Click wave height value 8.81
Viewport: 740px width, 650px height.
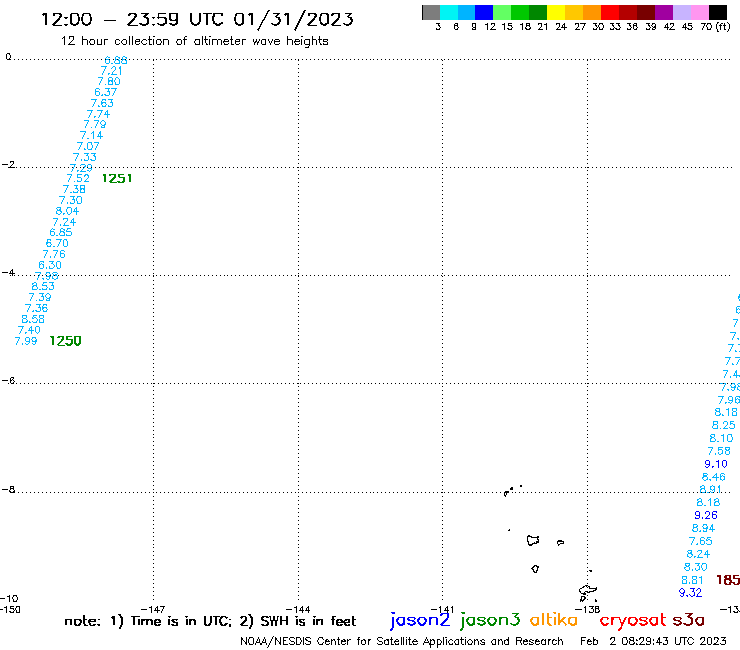pyautogui.click(x=692, y=580)
